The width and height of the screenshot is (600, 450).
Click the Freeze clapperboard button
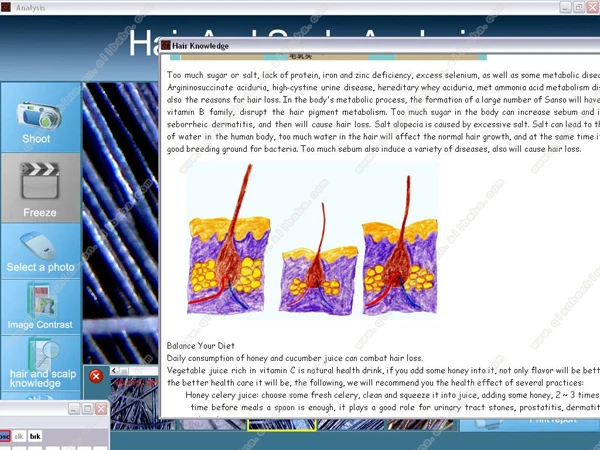click(40, 188)
